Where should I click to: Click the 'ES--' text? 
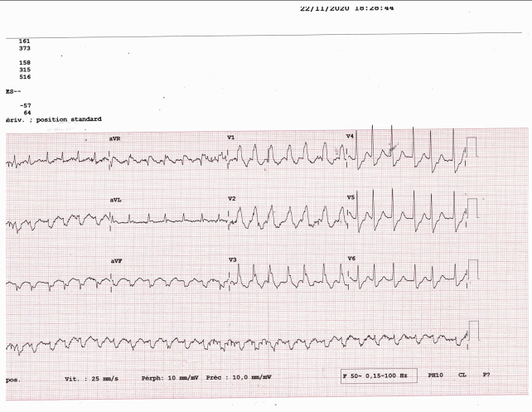13,91
